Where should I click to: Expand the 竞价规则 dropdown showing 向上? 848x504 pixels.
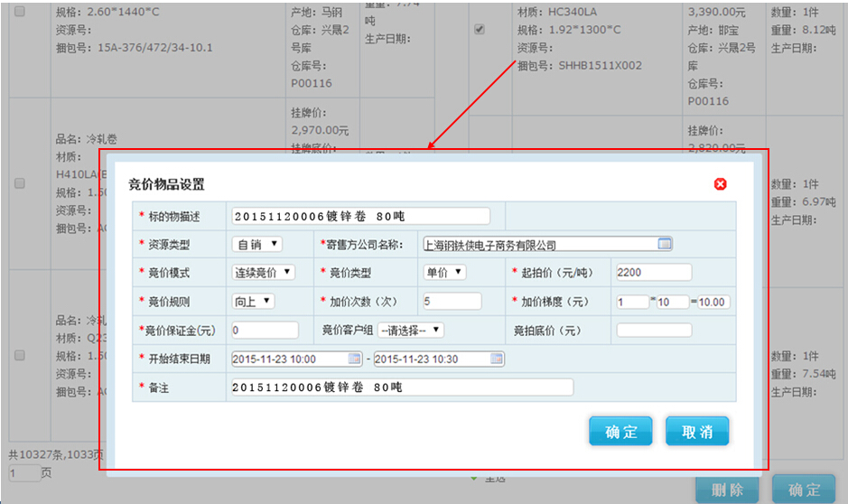[x=253, y=302]
